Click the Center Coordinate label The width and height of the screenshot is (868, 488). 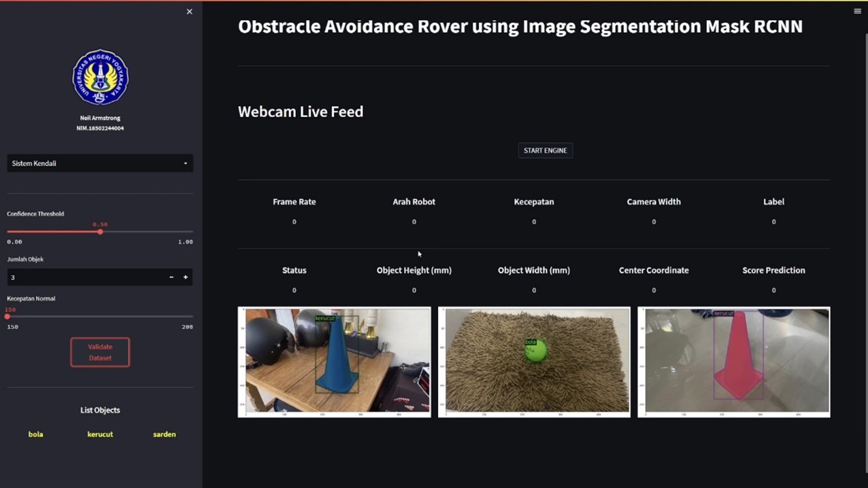tap(654, 271)
